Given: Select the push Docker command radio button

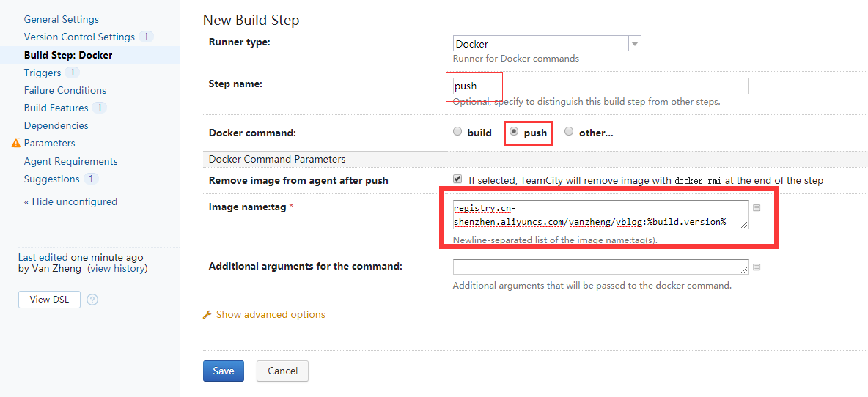Looking at the screenshot, I should coord(514,132).
